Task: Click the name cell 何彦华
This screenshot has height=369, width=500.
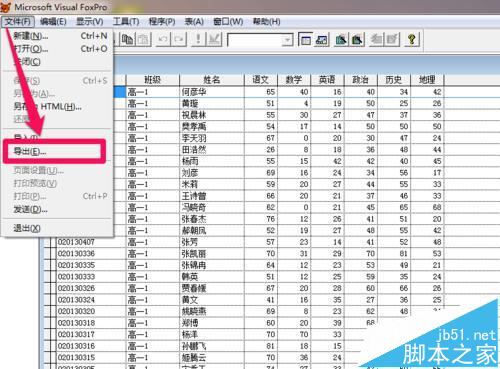Action: click(x=212, y=92)
